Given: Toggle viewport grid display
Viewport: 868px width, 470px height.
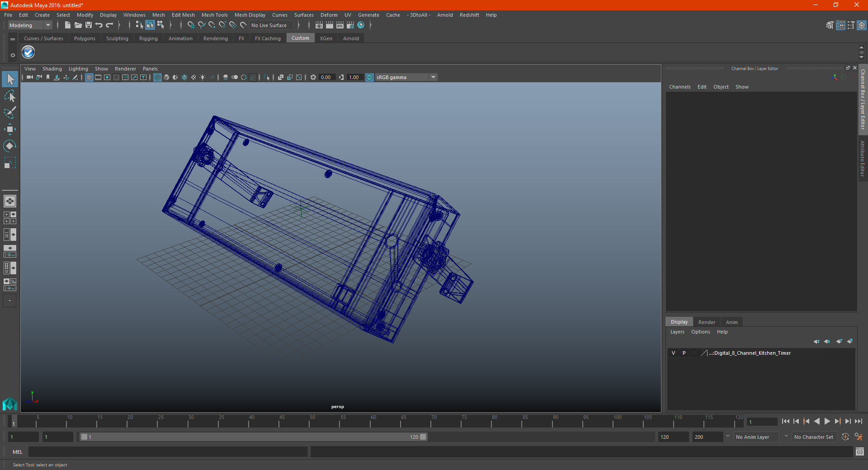Looking at the screenshot, I should click(x=89, y=77).
